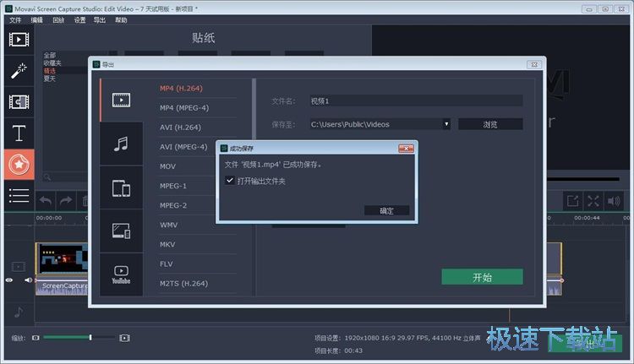634x364 pixels.
Task: Select the Titles text tool
Action: click(x=19, y=133)
